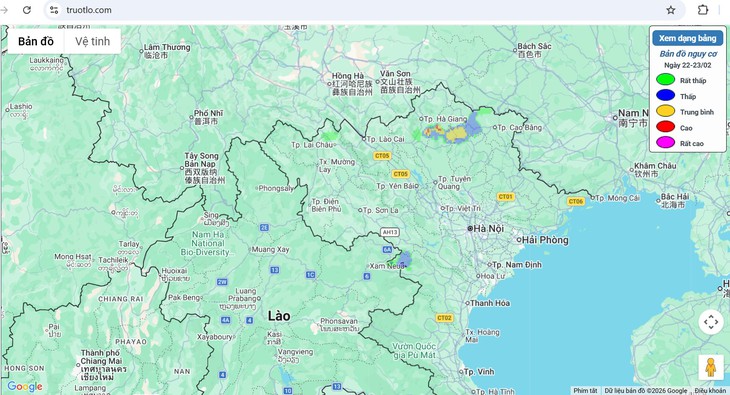Select the red Cao legend swatch
Viewport: 730px width, 395px height.
point(665,127)
